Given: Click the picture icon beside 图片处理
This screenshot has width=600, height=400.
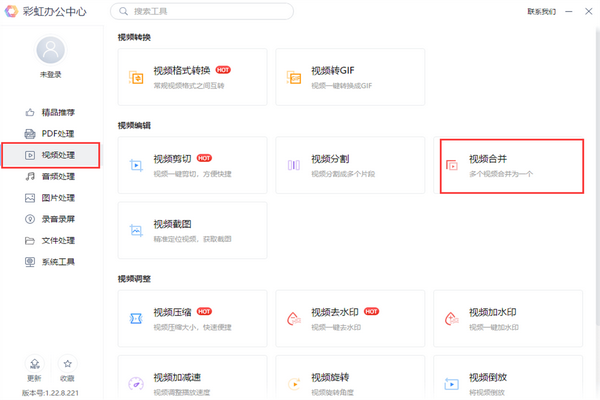Looking at the screenshot, I should [30, 198].
